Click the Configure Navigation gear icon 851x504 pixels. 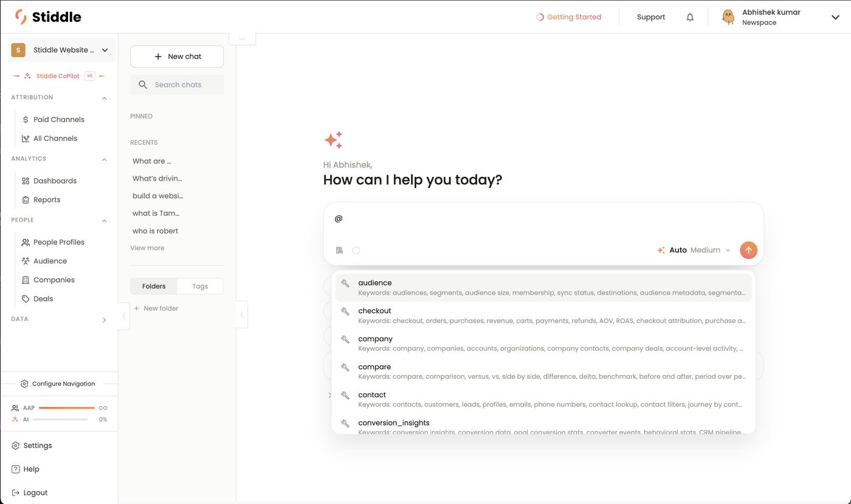point(24,384)
